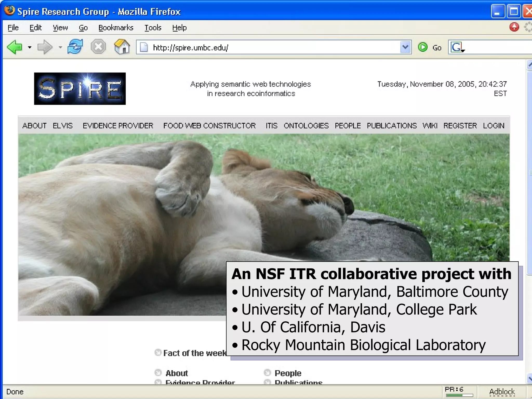Click ABOUT in the site navigation
Screen dimensions: 532x399
[x=35, y=126]
